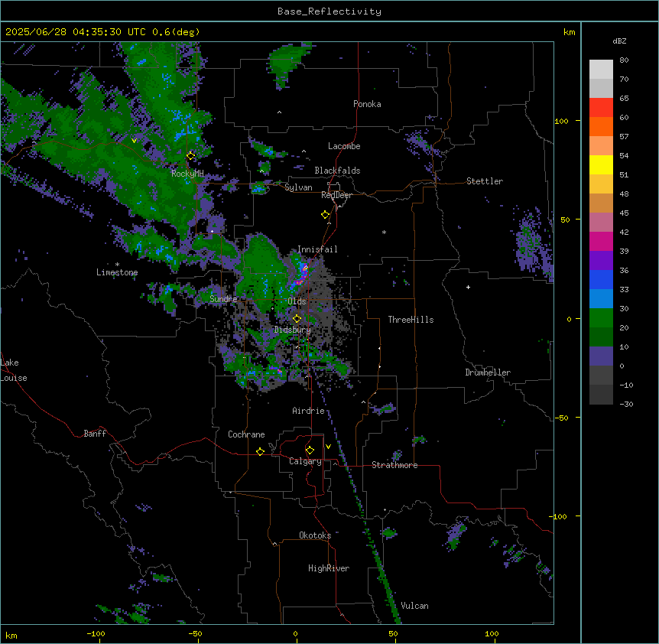The width and height of the screenshot is (659, 644).
Task: Click the Base_Reflectivity title
Action: pyautogui.click(x=329, y=11)
